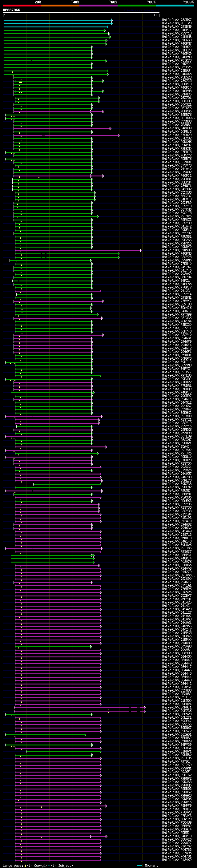197x868 pixels.
Task: Select the UniRef100_B9RR76 label
Action: [x=177, y=115]
